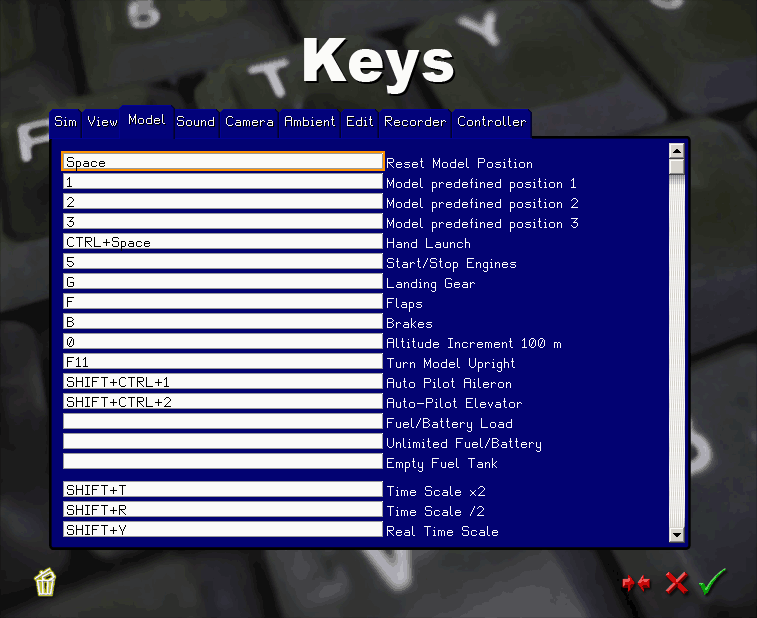
Task: Click the 'Brakes' label
Action: click(409, 323)
